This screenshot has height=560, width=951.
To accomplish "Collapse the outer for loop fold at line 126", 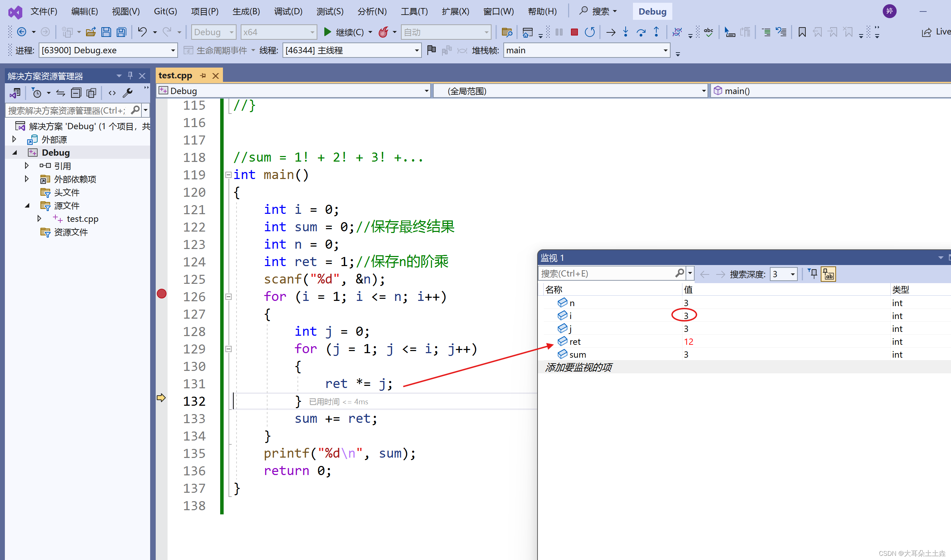I will [228, 297].
